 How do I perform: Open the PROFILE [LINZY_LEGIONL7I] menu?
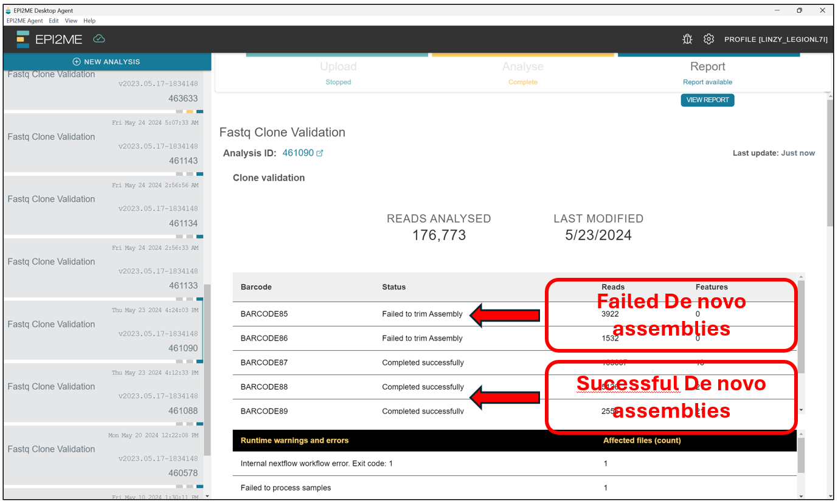pos(775,39)
